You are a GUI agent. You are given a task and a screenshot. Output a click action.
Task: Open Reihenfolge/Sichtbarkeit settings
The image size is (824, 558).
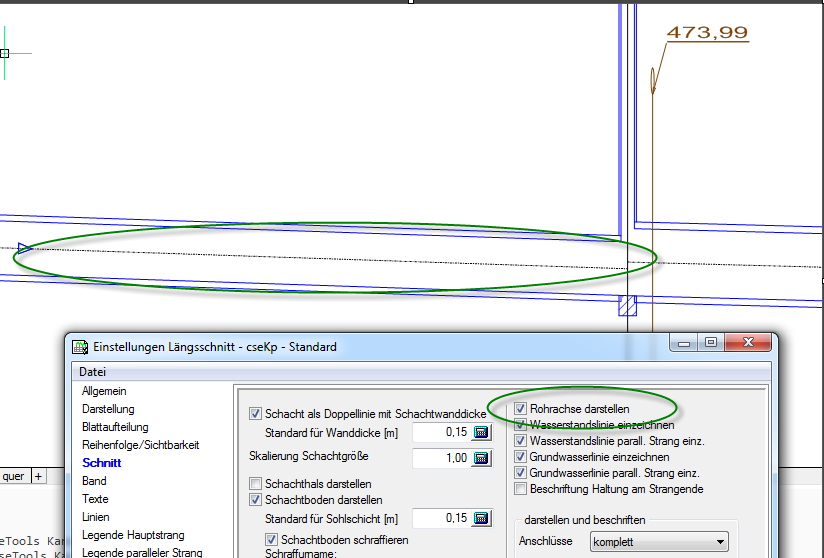pos(140,445)
